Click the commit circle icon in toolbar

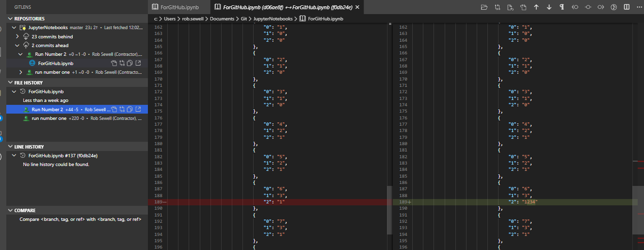(588, 7)
